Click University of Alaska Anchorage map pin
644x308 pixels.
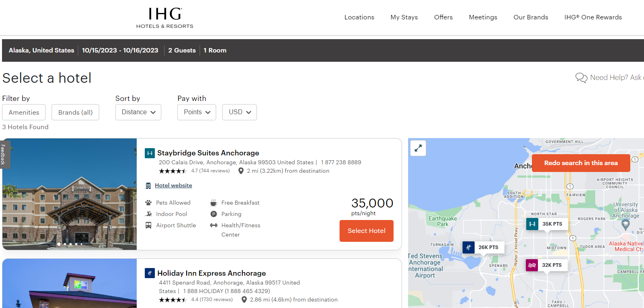coord(625,224)
